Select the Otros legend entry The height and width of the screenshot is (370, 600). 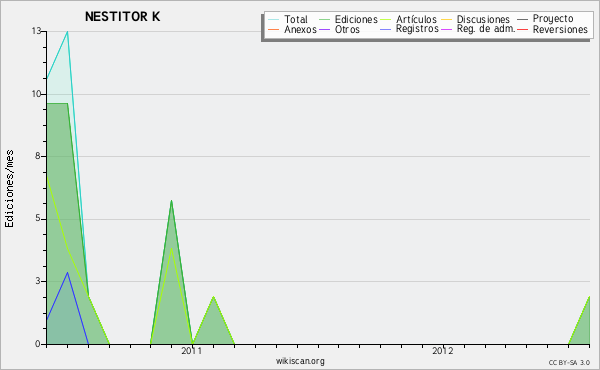click(x=347, y=29)
